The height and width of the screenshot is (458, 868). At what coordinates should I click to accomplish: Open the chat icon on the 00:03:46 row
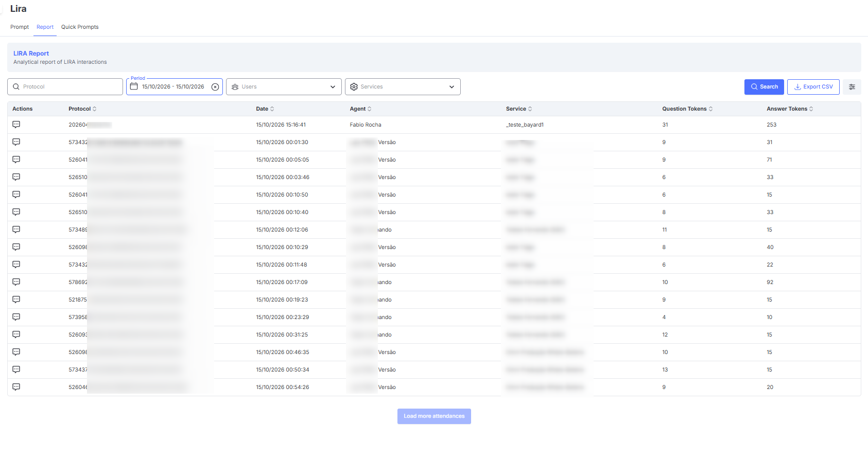click(16, 177)
